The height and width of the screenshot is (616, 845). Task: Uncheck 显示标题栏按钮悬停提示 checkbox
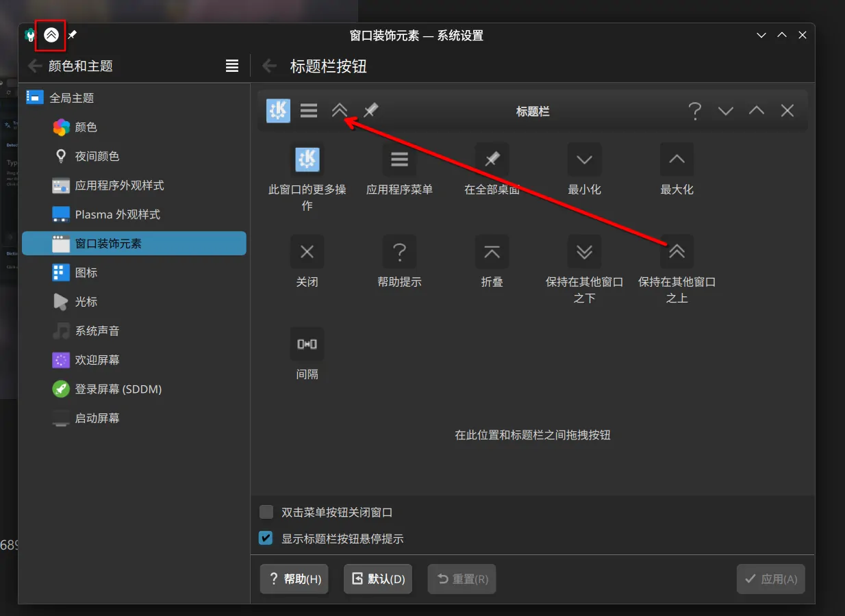(266, 539)
